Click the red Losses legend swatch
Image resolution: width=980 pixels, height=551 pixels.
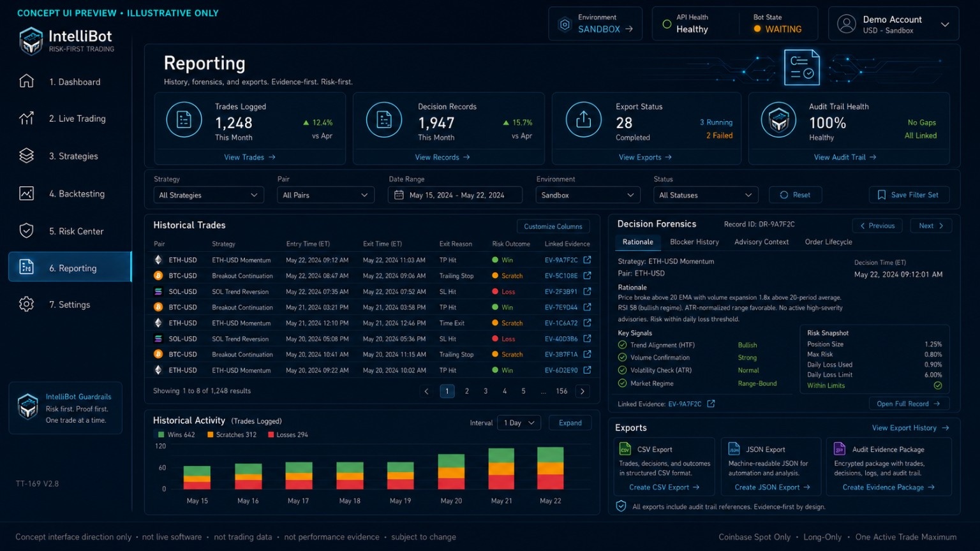271,435
